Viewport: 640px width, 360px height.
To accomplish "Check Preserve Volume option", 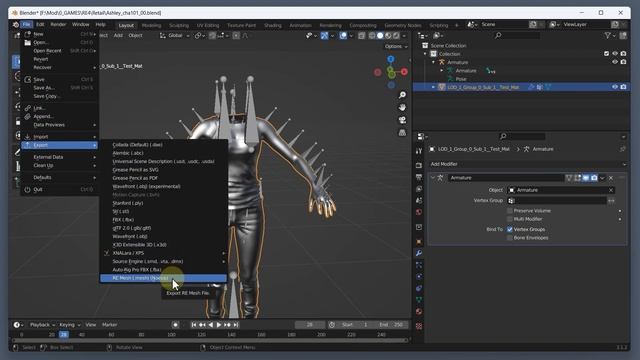I will click(510, 211).
